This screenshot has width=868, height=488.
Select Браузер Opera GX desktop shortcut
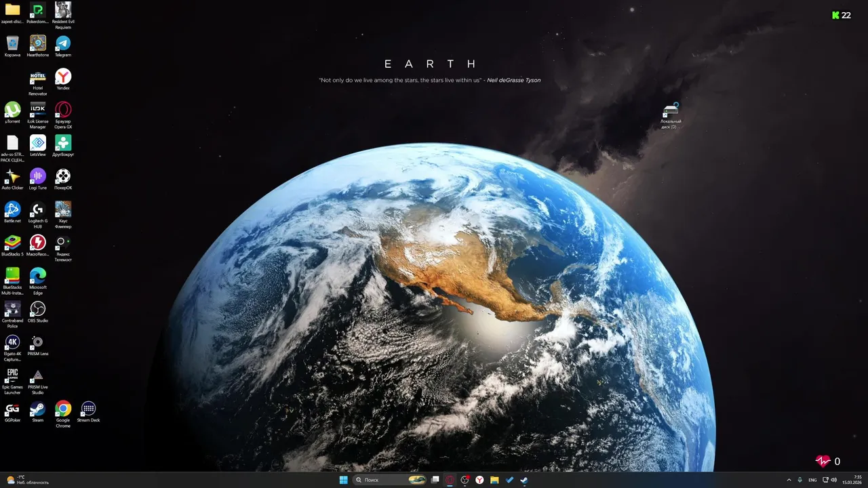(63, 115)
